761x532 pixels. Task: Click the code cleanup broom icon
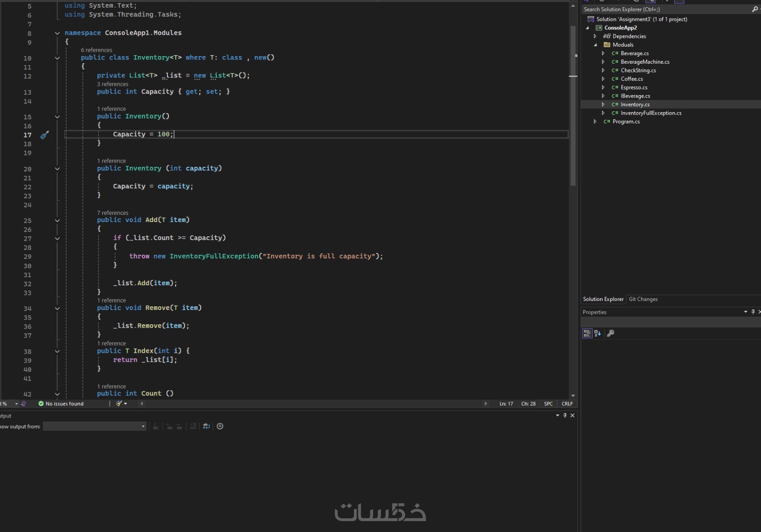119,404
